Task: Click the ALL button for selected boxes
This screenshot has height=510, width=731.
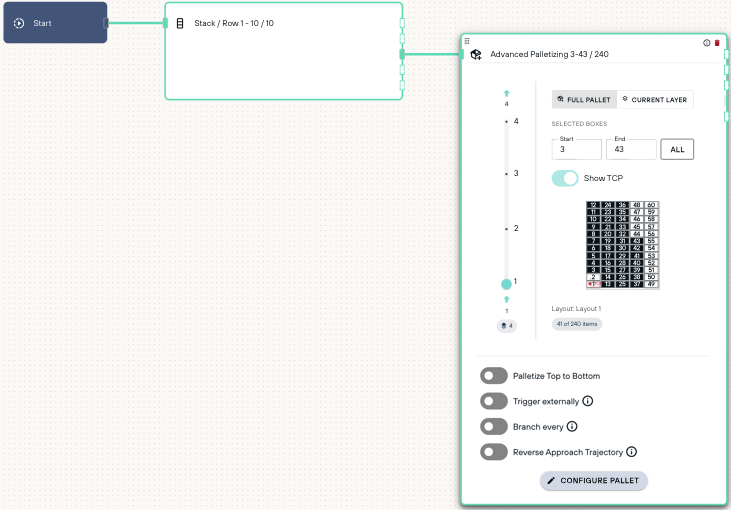Action: [x=677, y=150]
